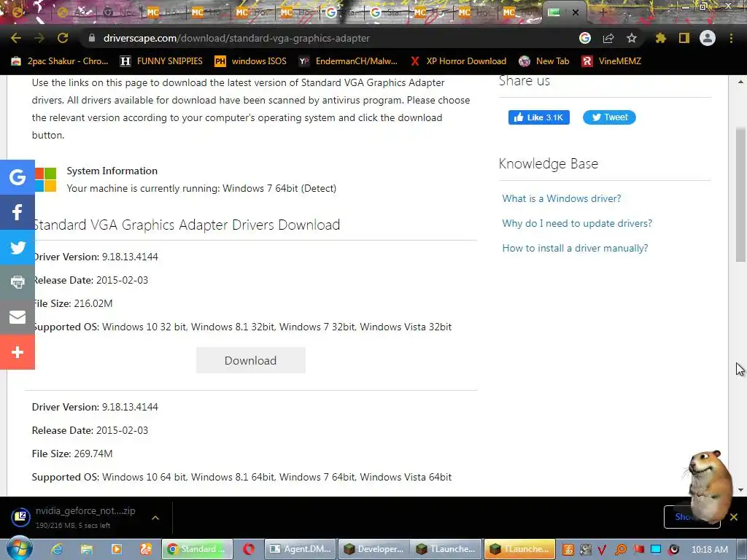Open the '2pac Shakur - Chro...' bookmark

(x=60, y=61)
